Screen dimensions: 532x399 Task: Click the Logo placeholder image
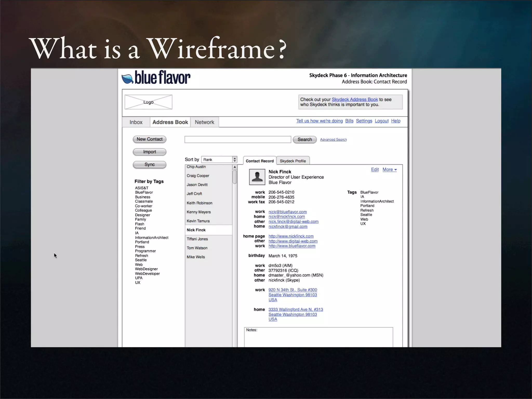(x=148, y=102)
